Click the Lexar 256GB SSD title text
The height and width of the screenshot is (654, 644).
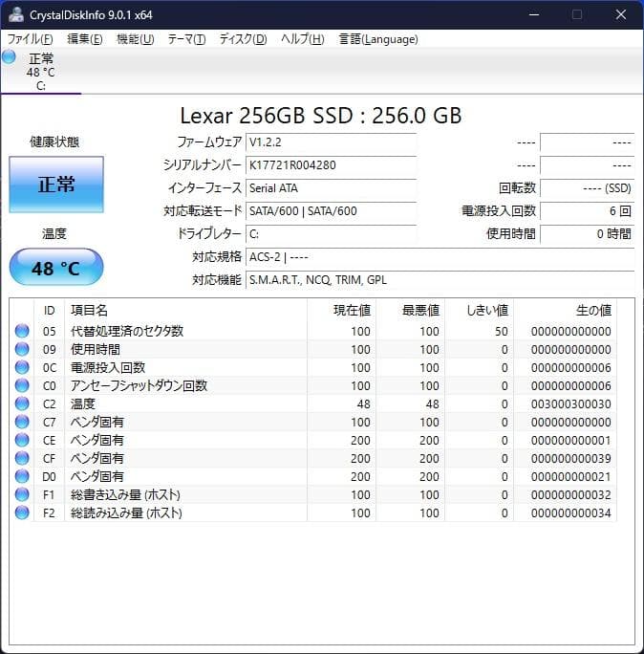click(320, 116)
